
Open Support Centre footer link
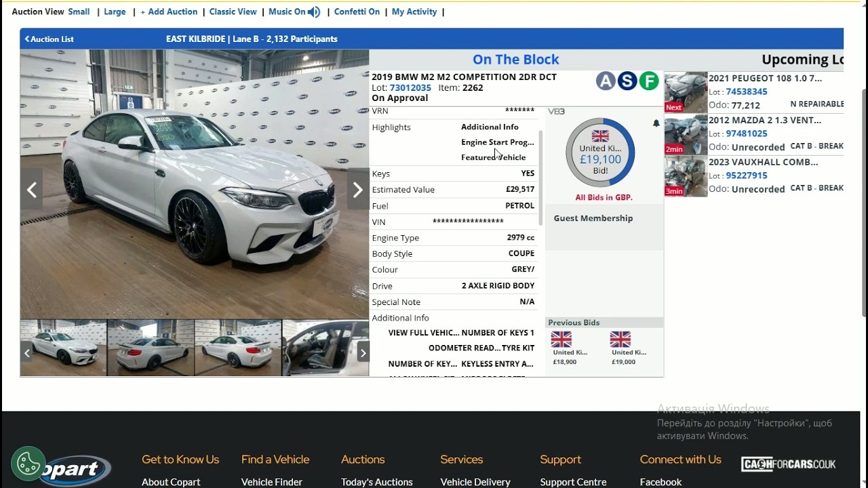574,482
